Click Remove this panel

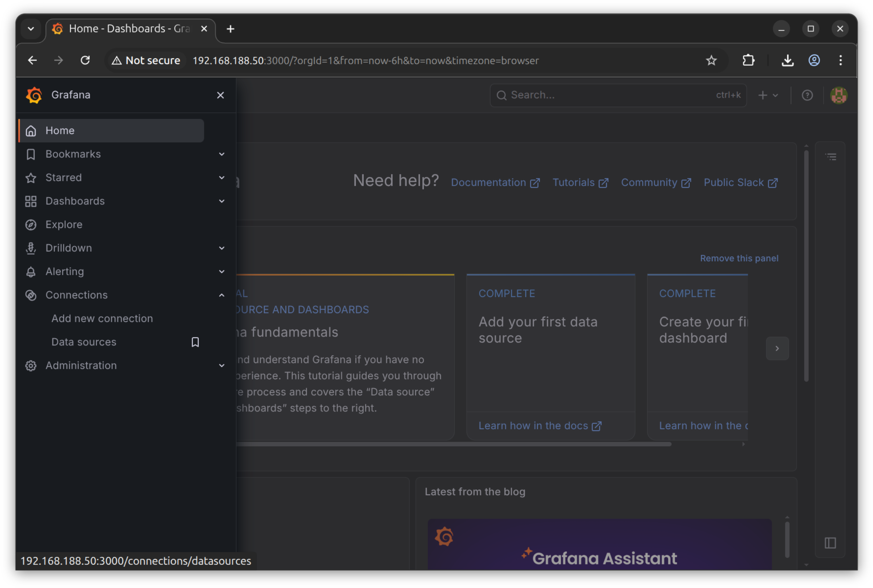[739, 258]
